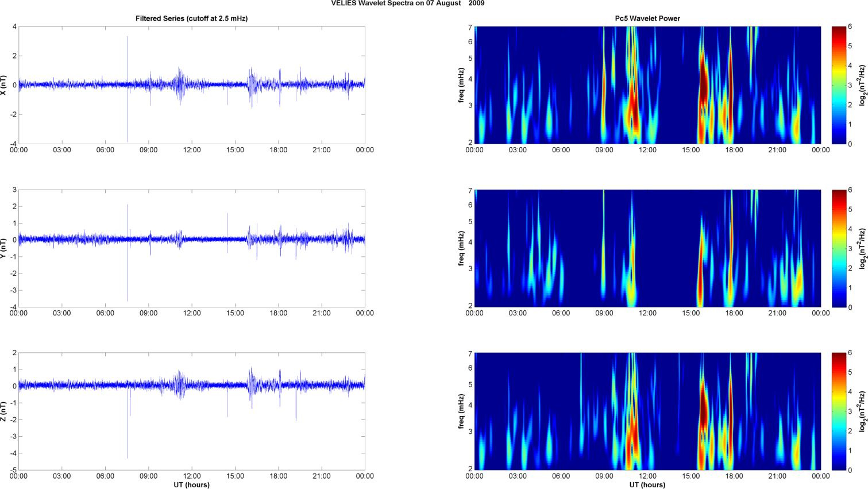
Task: Select the Y-component filtered time series plot
Action: click(192, 248)
